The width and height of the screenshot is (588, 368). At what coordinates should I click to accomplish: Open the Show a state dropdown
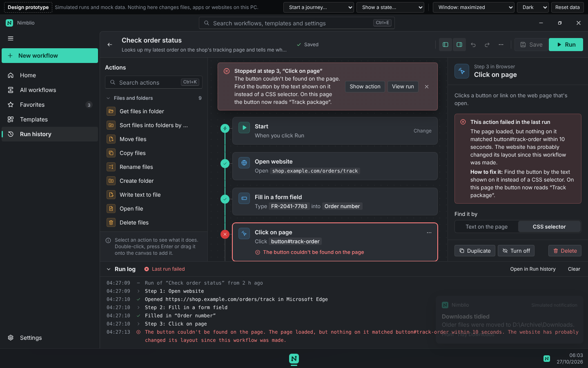point(390,7)
